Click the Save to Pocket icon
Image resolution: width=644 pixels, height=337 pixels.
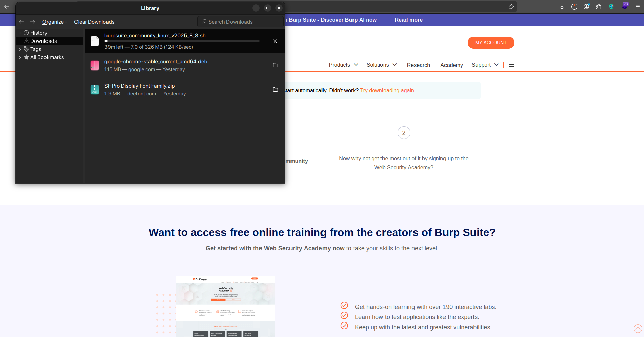(x=562, y=7)
